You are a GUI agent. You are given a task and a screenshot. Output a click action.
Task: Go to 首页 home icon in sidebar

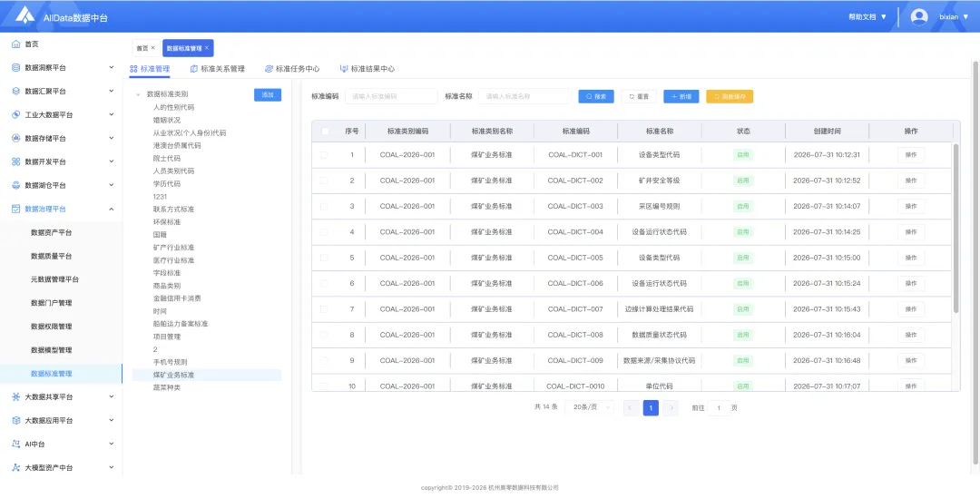[16, 44]
